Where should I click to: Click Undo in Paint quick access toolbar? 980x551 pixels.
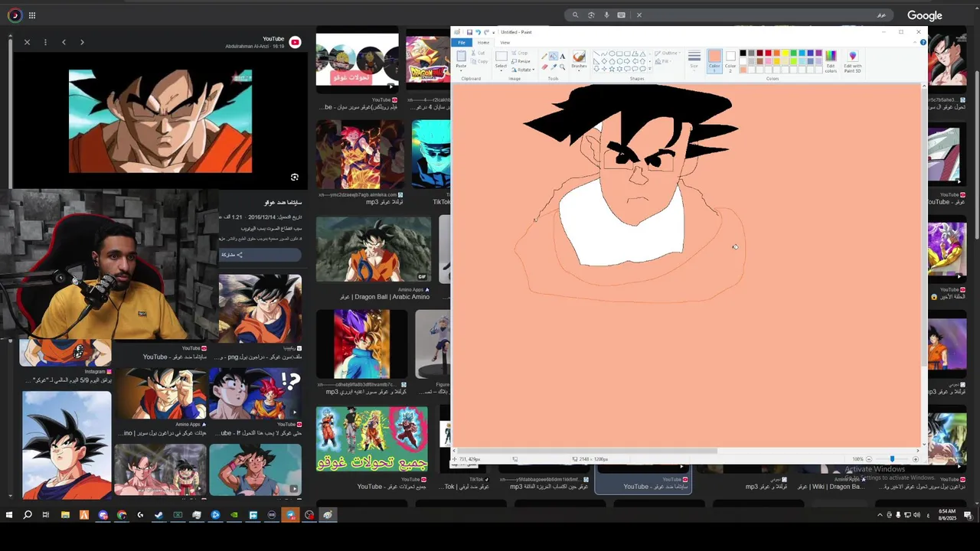[x=478, y=32]
